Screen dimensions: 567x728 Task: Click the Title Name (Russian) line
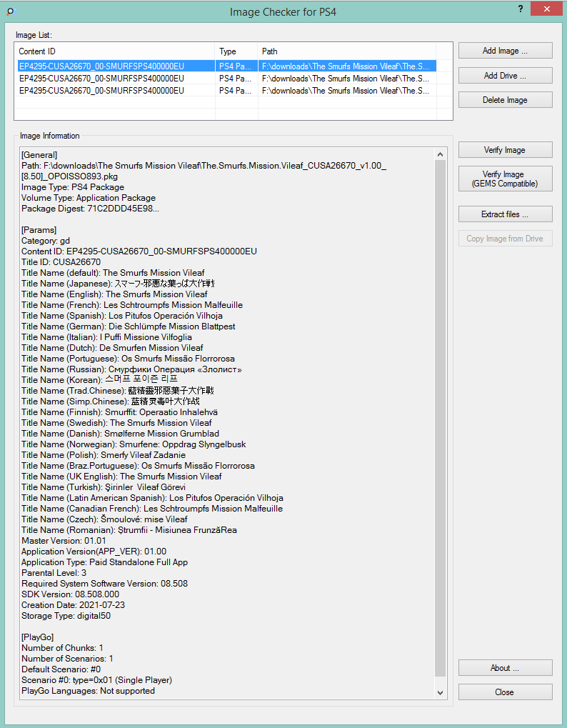click(132, 369)
